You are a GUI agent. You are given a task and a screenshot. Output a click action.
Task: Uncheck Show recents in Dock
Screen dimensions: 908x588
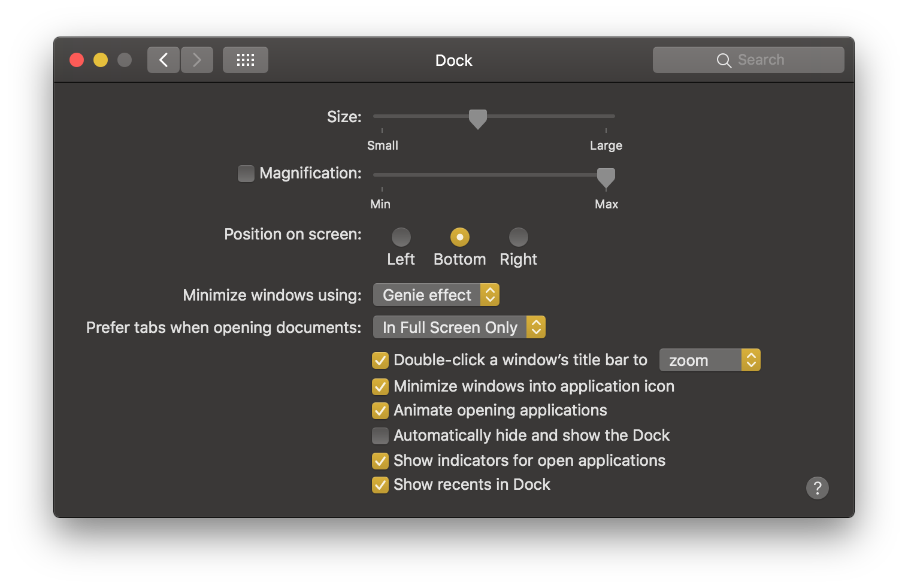[x=380, y=485]
